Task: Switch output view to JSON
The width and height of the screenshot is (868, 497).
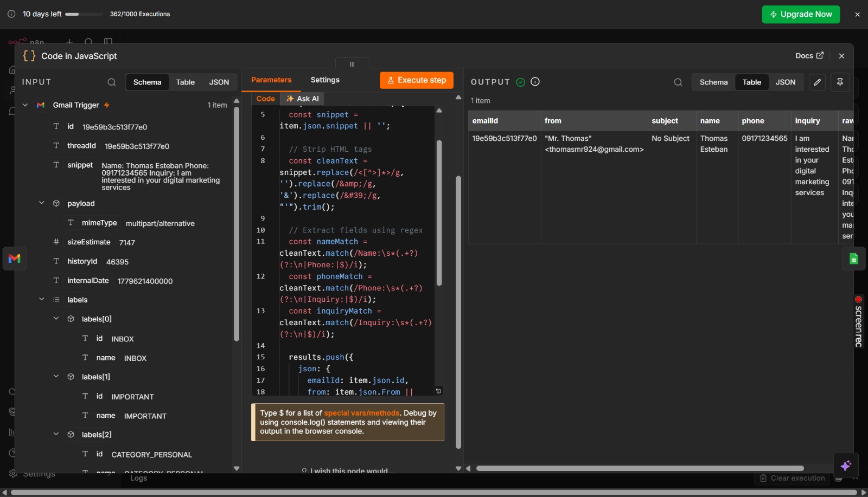Action: [x=786, y=82]
